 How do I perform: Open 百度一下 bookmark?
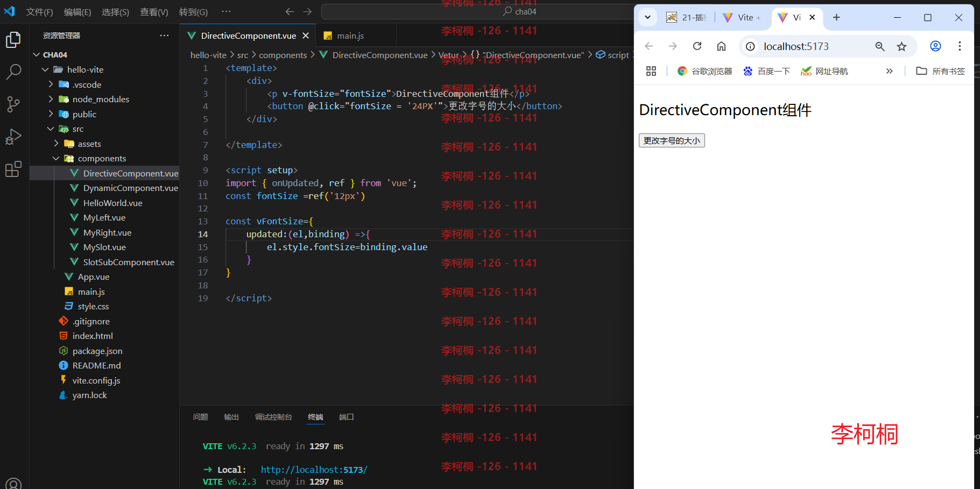[x=767, y=71]
